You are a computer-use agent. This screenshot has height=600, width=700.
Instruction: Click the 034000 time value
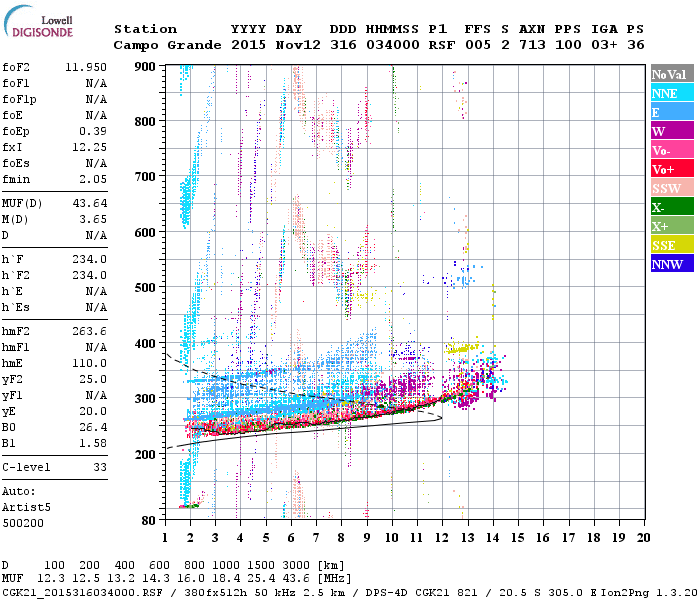click(393, 45)
